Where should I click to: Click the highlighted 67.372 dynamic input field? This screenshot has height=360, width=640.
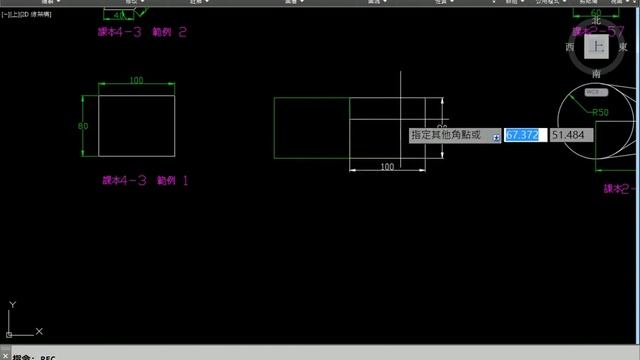click(x=525, y=135)
